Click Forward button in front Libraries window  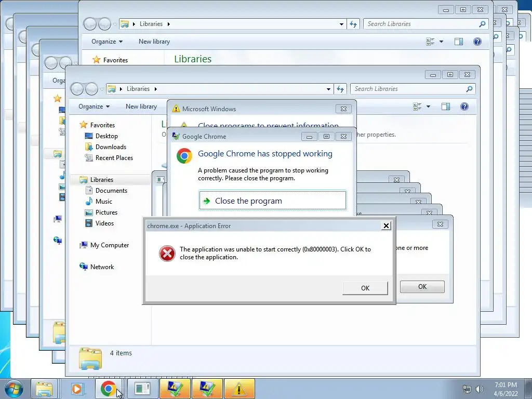[91, 89]
